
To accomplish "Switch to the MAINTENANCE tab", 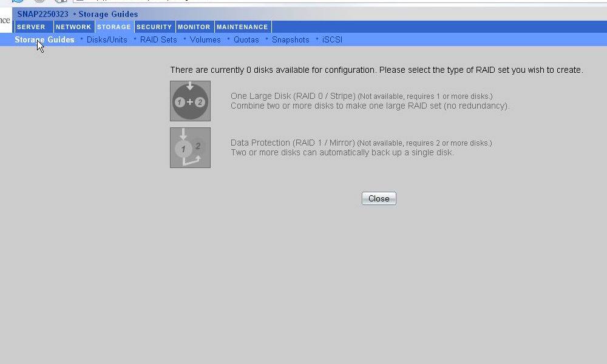I will pos(242,27).
